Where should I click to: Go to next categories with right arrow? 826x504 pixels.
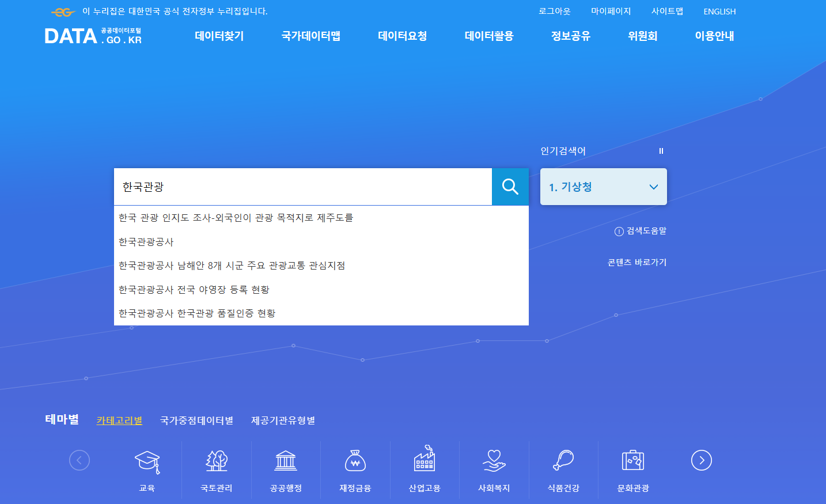click(701, 460)
